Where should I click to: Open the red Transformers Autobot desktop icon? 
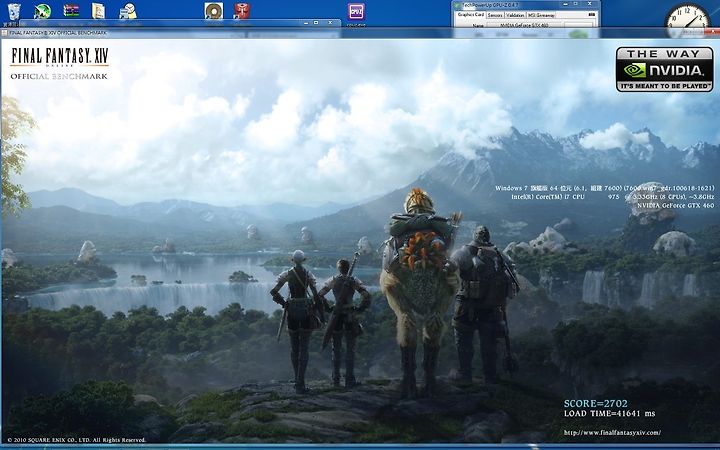[x=242, y=11]
